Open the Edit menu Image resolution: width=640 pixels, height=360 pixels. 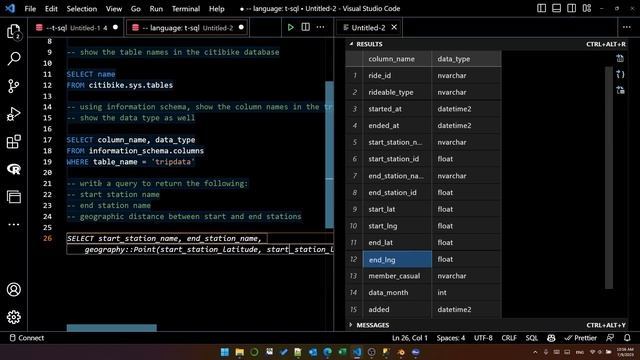[51, 9]
